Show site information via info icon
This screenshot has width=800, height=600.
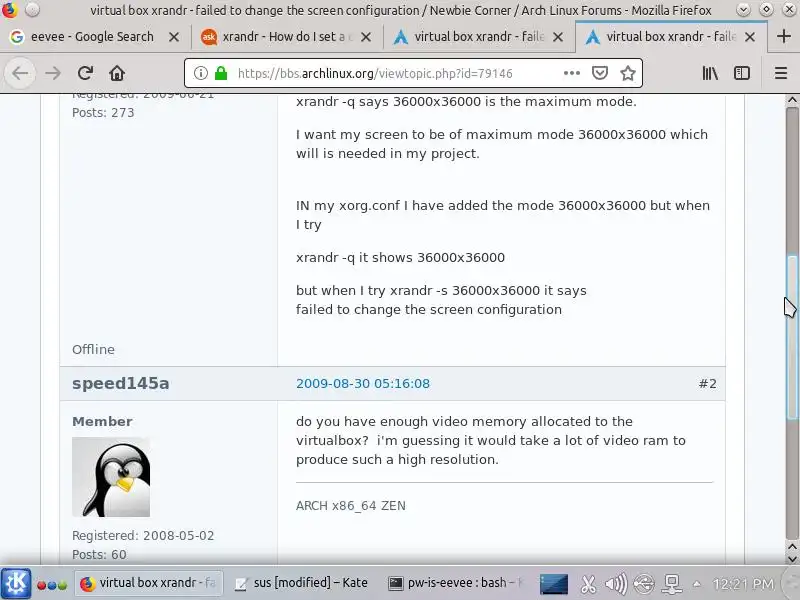pyautogui.click(x=201, y=73)
